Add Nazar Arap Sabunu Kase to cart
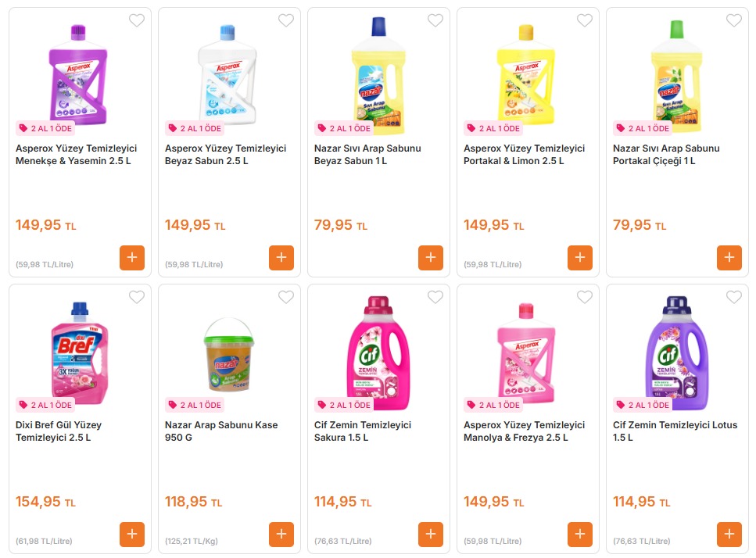 [281, 535]
